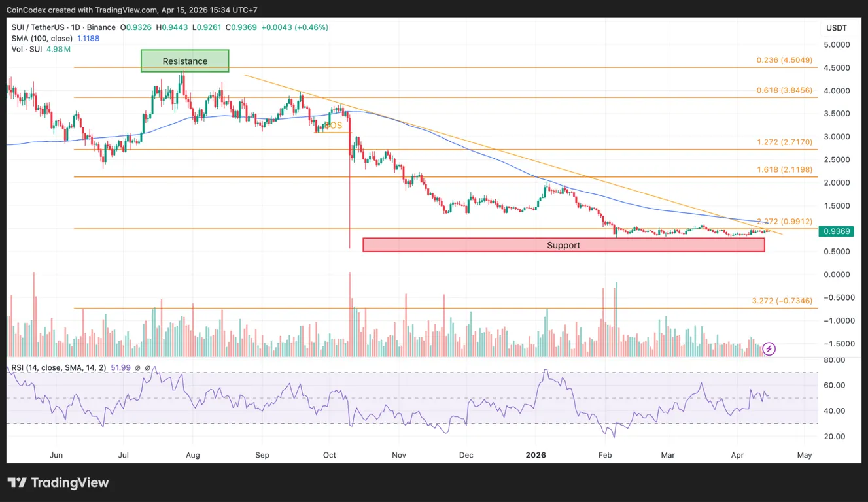Click the green Resistance box annotation
This screenshot has width=868, height=502.
tap(185, 61)
